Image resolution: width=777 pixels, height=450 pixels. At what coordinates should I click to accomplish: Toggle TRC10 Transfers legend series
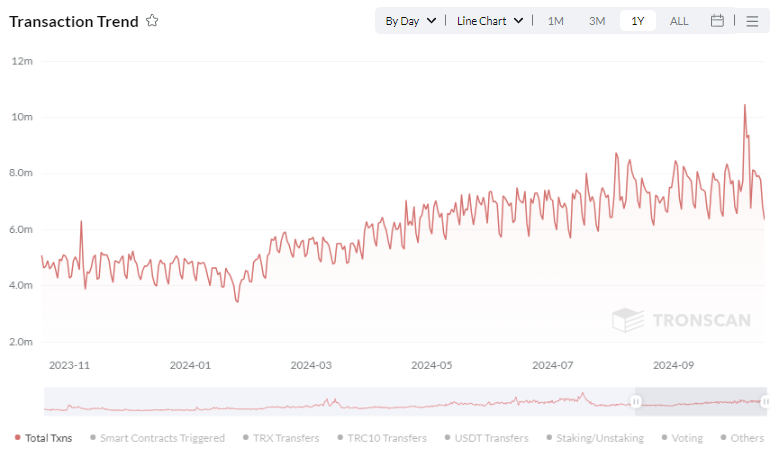tap(382, 438)
